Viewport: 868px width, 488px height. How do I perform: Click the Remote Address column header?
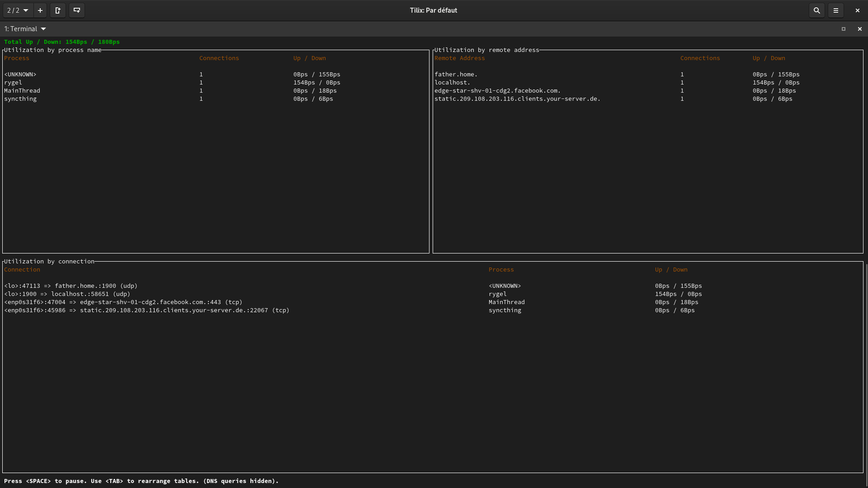[459, 58]
